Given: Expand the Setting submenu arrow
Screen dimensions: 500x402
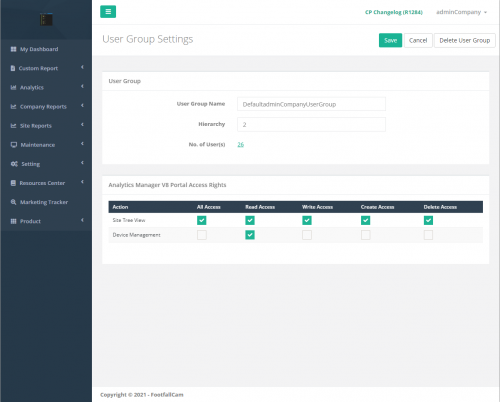Looking at the screenshot, I should point(82,163).
